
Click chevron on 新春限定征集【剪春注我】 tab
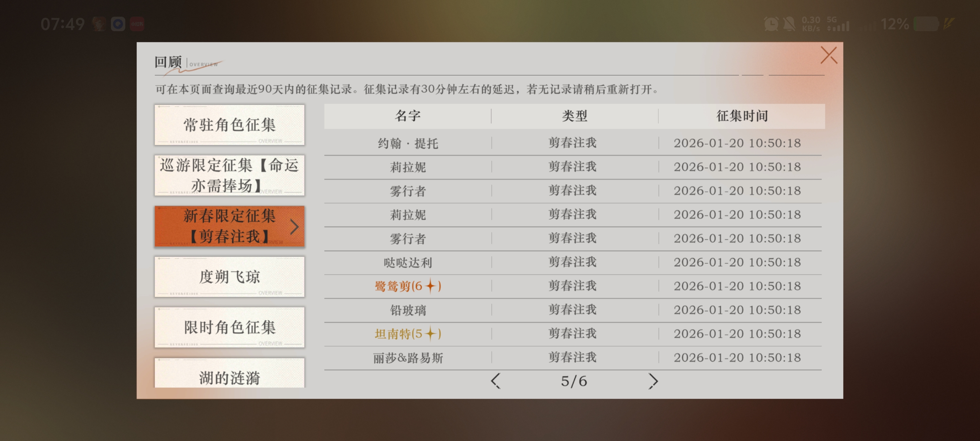point(294,227)
